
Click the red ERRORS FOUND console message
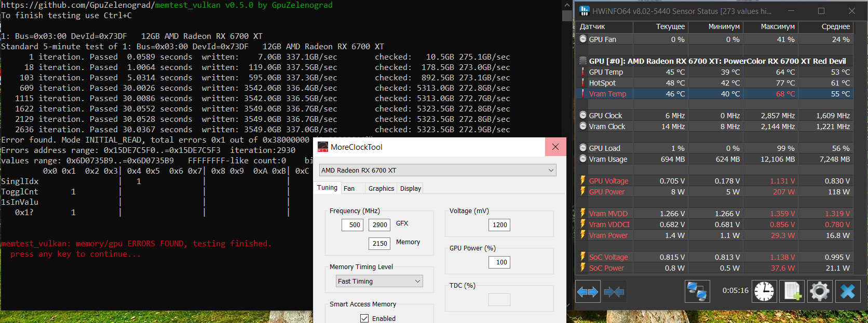[x=136, y=244]
